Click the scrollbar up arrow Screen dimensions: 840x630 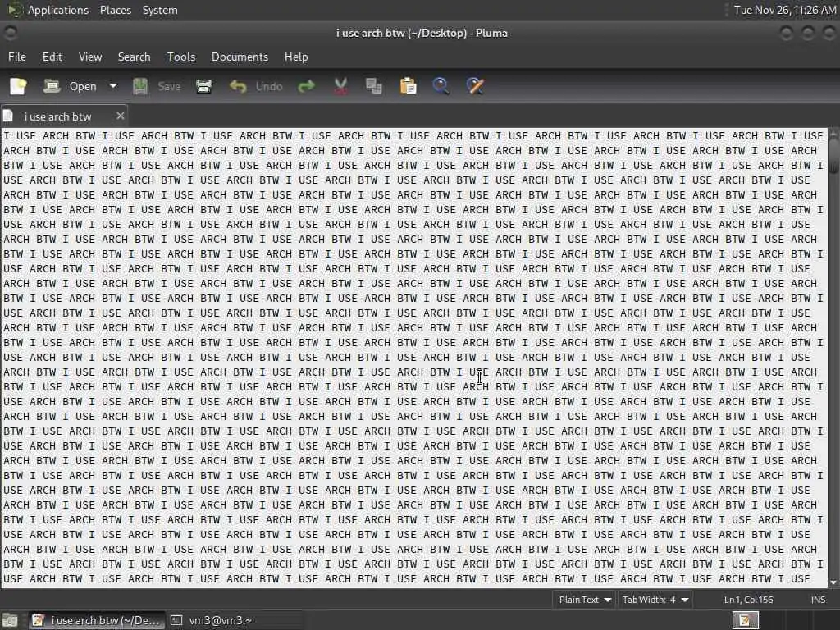click(x=833, y=134)
